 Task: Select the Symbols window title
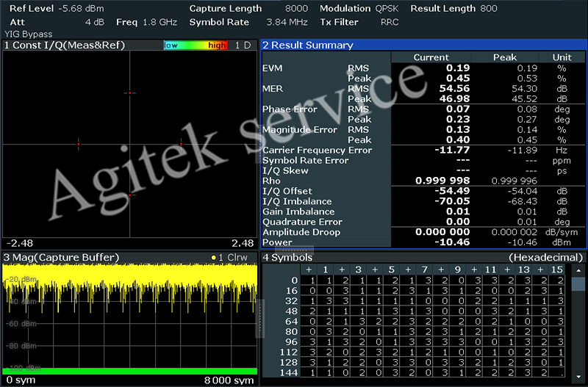287,257
